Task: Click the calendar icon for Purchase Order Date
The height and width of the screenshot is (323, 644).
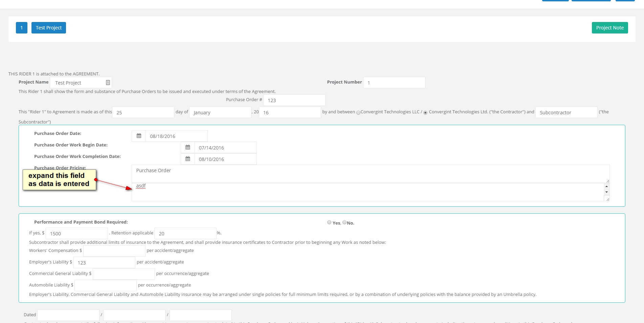Action: click(139, 136)
